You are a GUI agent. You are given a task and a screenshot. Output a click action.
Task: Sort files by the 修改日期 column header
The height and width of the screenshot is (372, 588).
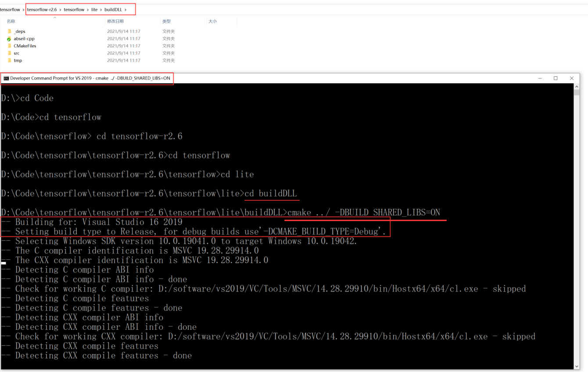[x=116, y=21]
